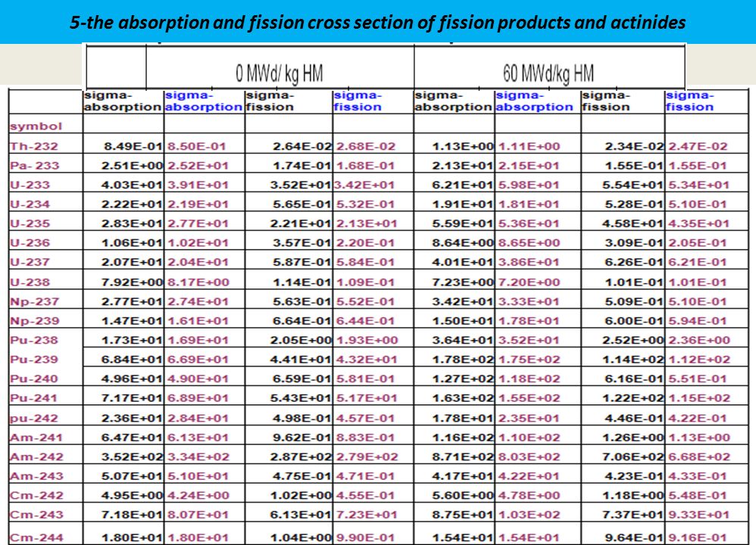756x545 pixels.
Task: Click Np-237 value 5.63E-01
Action: coord(301,302)
